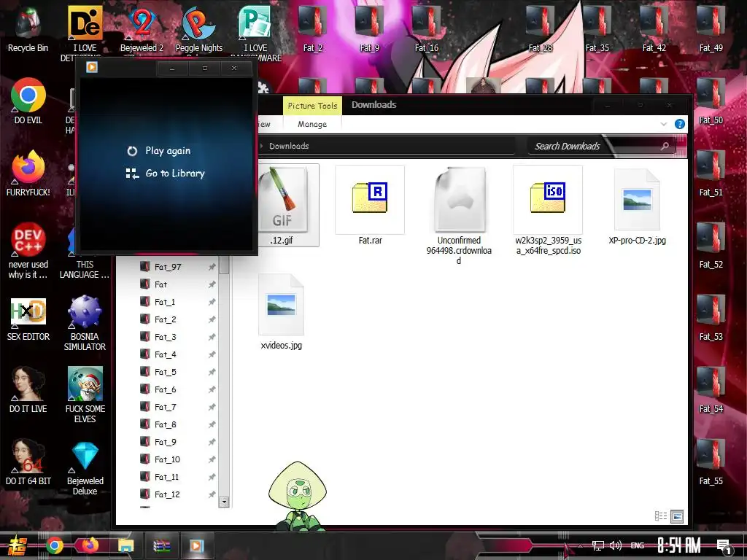Click the navigation pane scroll down arrow
The height and width of the screenshot is (560, 747).
coord(224,502)
